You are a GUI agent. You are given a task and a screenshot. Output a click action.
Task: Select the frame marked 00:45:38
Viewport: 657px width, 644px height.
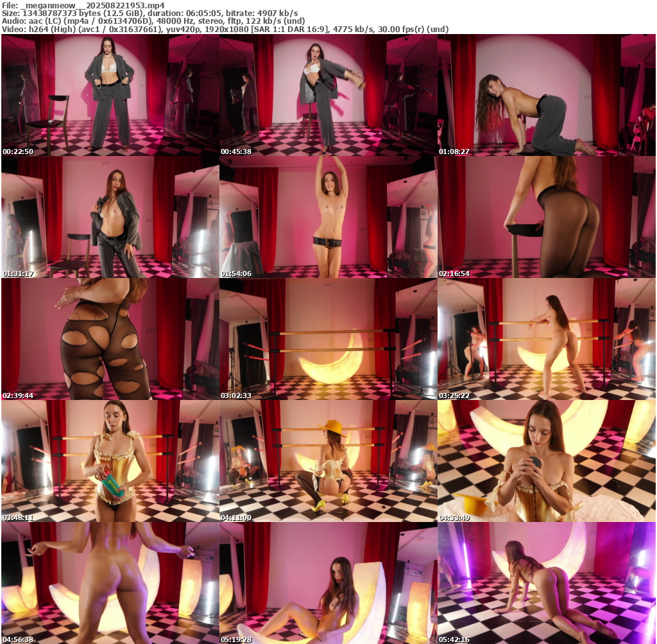[328, 95]
